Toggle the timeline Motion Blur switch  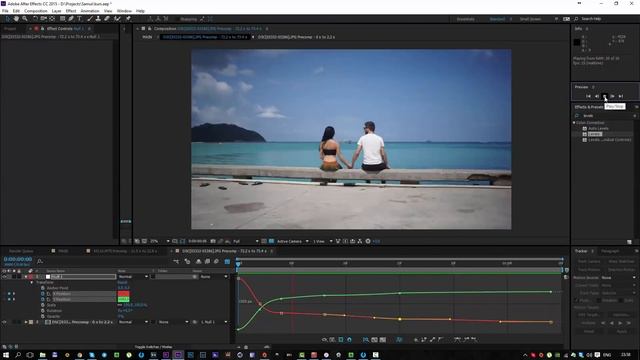pos(216,261)
